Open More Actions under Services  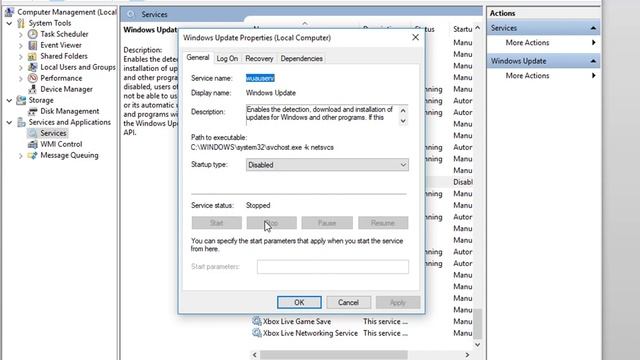coord(527,43)
